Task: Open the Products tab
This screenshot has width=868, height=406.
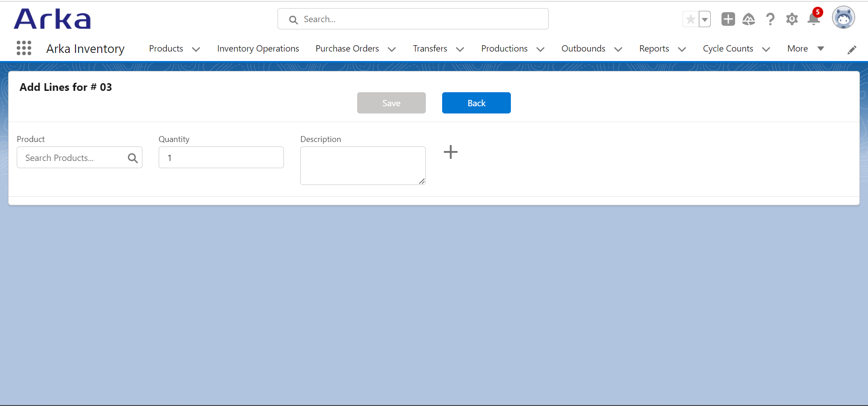Action: coord(166,48)
